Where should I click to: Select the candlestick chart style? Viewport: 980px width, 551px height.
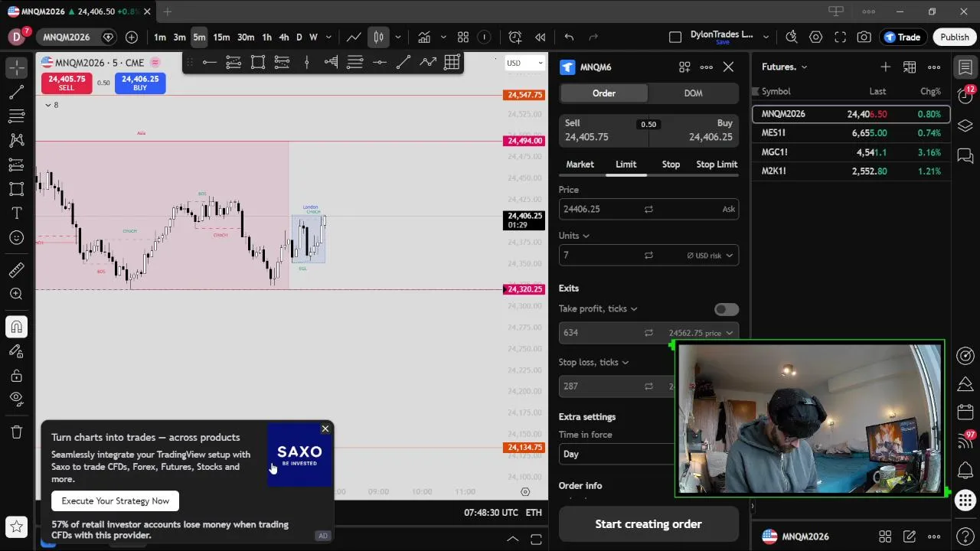click(x=378, y=37)
